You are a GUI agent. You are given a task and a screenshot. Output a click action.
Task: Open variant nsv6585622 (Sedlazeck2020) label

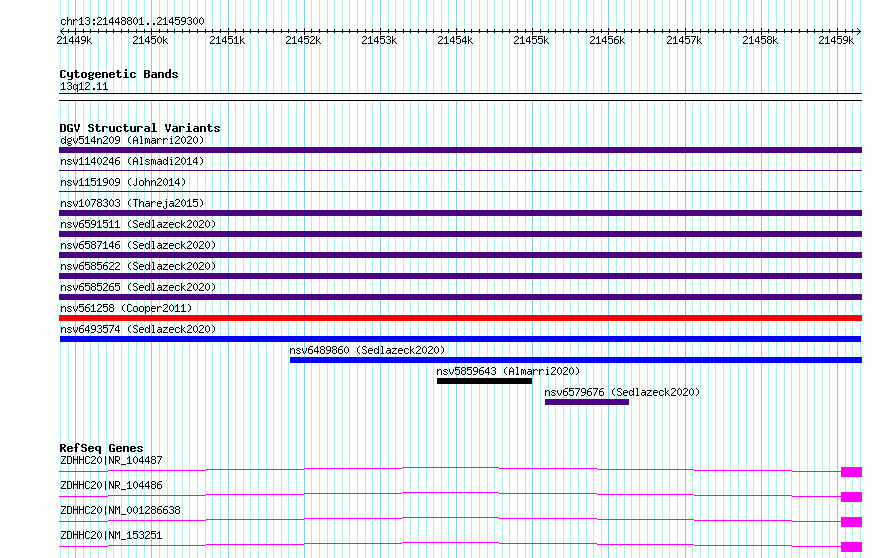[x=138, y=266]
